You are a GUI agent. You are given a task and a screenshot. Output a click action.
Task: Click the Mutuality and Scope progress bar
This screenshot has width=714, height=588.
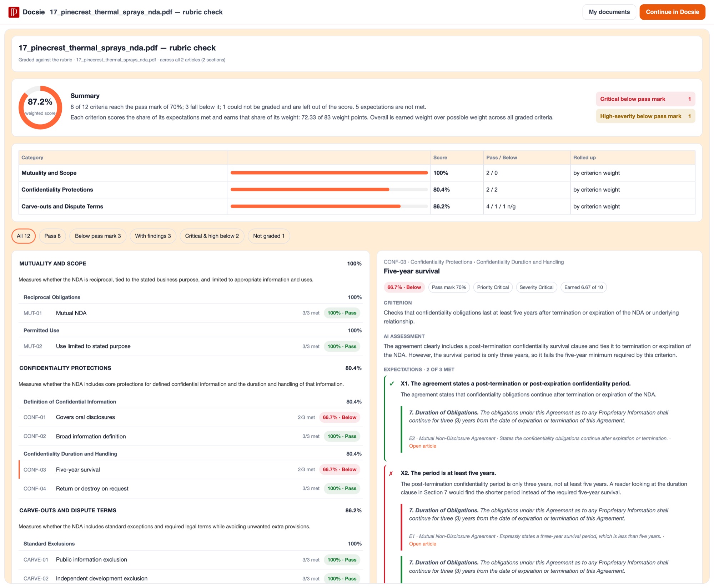click(329, 173)
